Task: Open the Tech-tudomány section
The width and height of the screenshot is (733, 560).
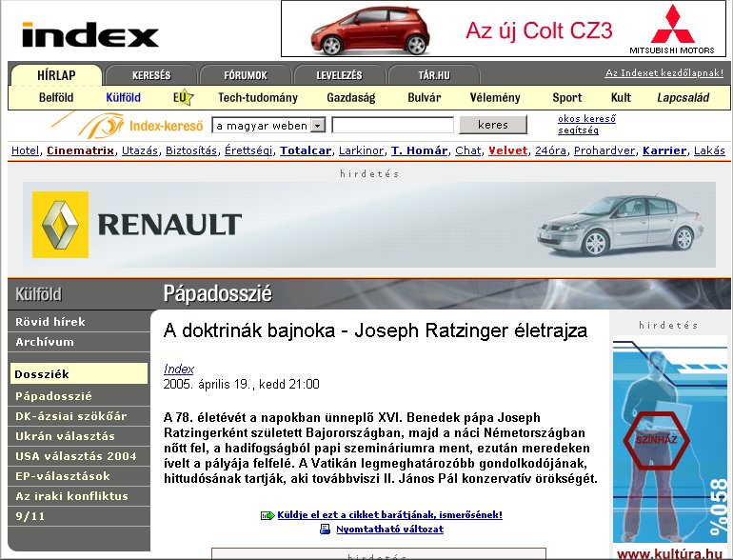Action: point(258,97)
